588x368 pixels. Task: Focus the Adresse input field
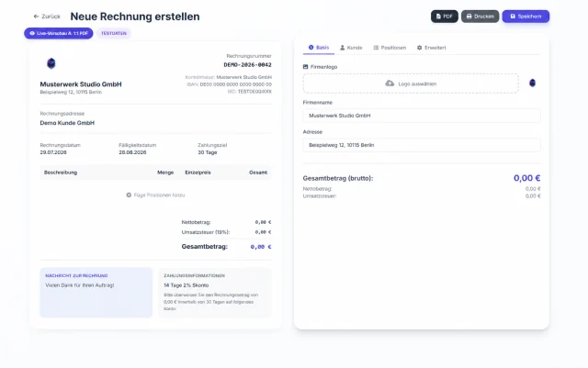point(422,145)
